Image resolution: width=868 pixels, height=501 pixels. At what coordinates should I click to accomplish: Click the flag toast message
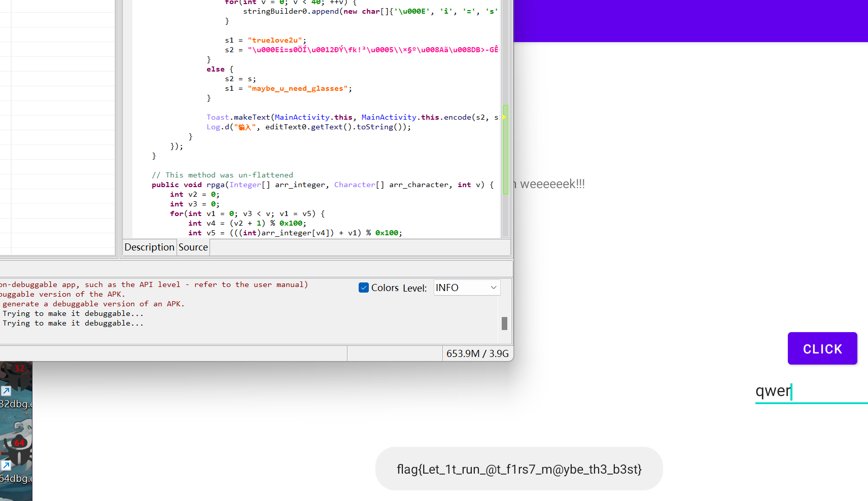pos(518,469)
